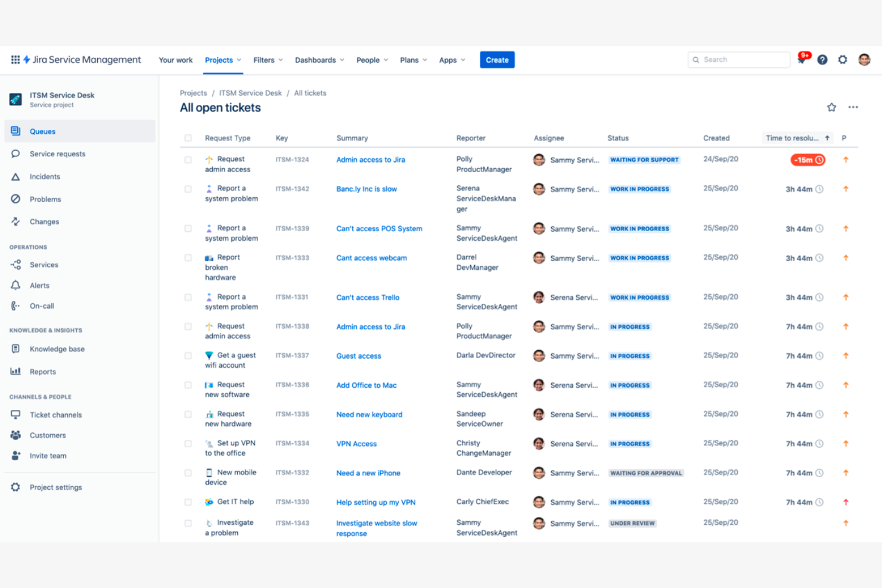Open the On-call icon under Operations
Viewport: 882px width, 588px height.
coord(15,306)
